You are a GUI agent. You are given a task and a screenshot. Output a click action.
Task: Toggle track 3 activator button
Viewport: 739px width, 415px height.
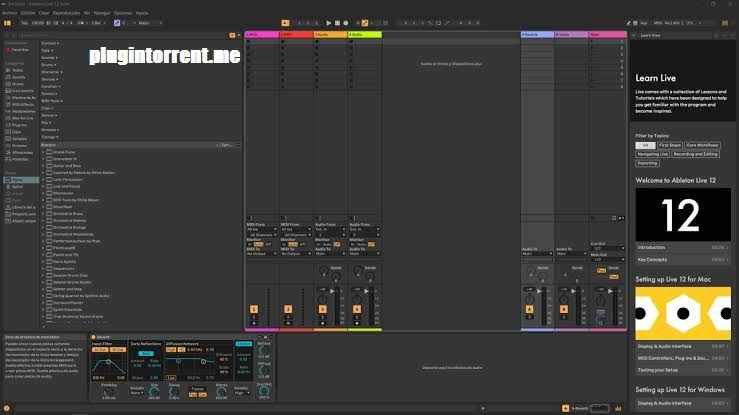pos(322,309)
